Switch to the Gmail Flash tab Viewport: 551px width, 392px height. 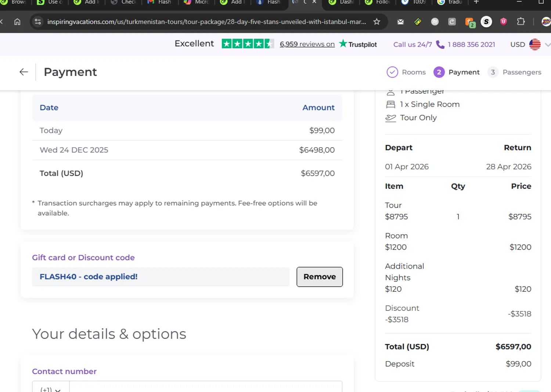[160, 2]
